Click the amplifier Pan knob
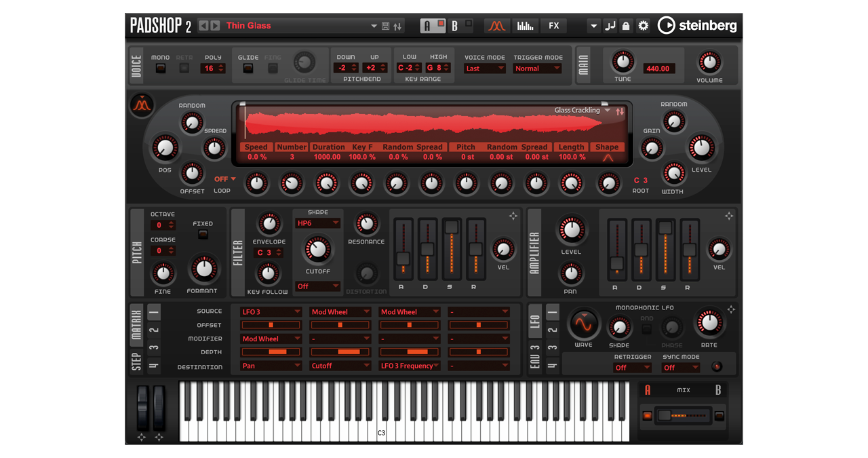Viewport: 868px width, 458px height. 571,274
